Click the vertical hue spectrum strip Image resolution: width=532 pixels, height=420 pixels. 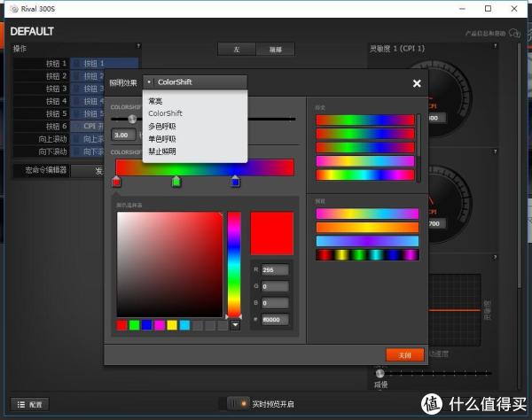(234, 264)
